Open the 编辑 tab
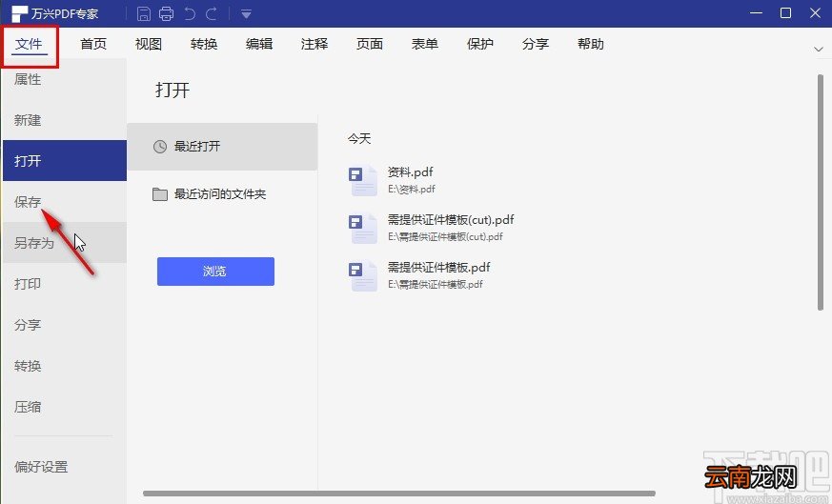Image resolution: width=832 pixels, height=504 pixels. point(259,44)
